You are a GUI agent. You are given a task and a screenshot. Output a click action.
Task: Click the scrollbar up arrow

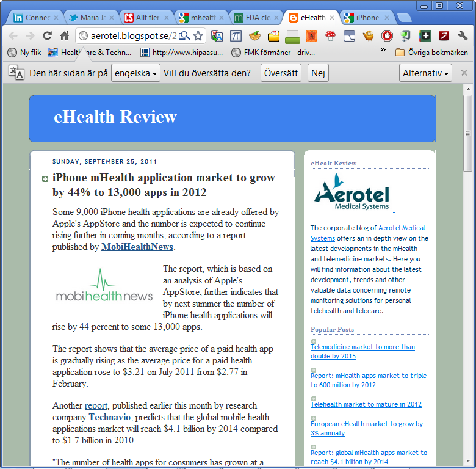click(467, 89)
